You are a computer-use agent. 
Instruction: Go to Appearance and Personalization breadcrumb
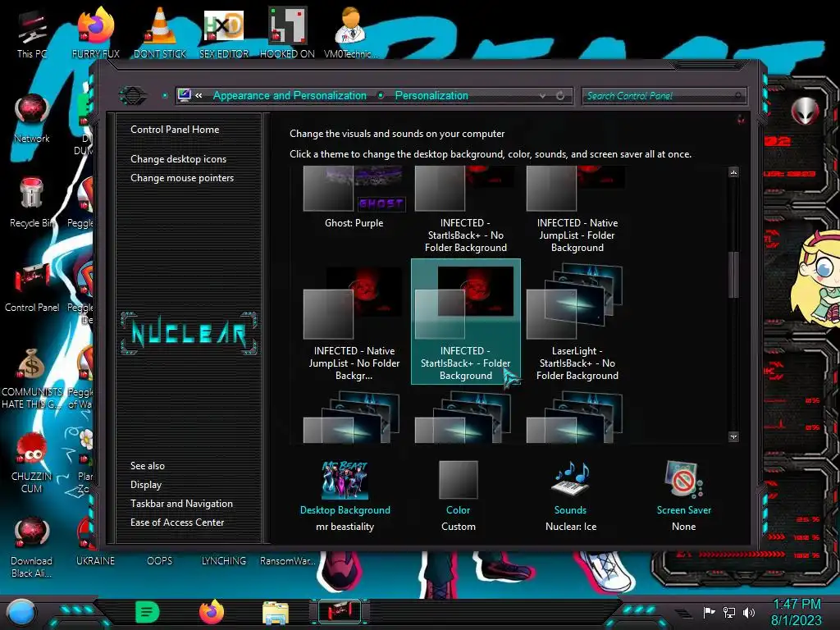(290, 95)
